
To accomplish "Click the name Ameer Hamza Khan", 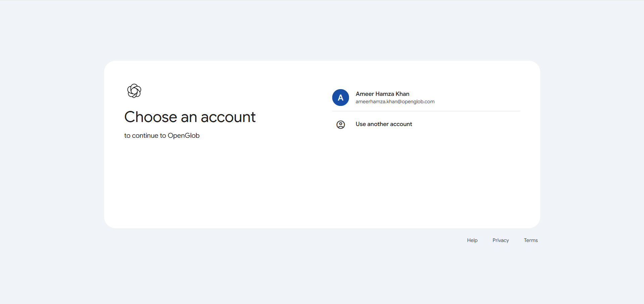I will [382, 94].
